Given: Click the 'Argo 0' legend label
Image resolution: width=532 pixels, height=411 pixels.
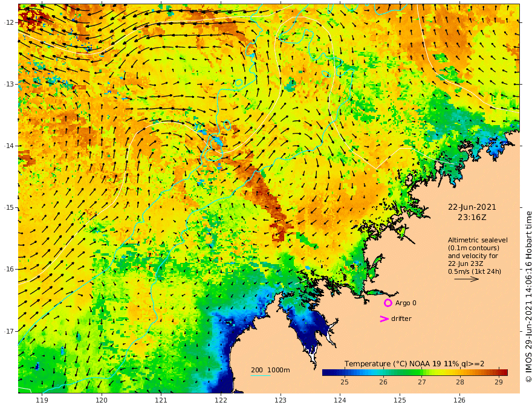Looking at the screenshot, I should [406, 303].
